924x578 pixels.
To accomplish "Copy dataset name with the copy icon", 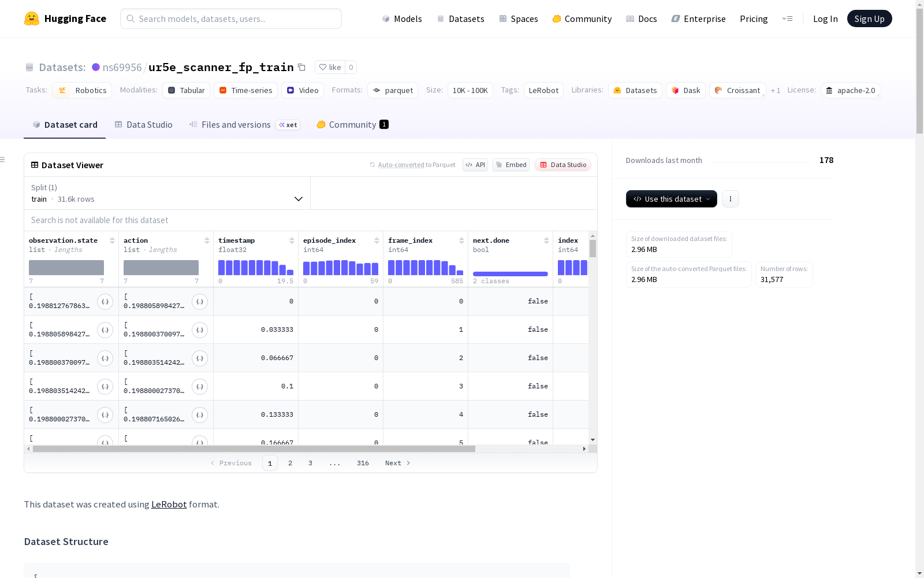I will click(301, 67).
